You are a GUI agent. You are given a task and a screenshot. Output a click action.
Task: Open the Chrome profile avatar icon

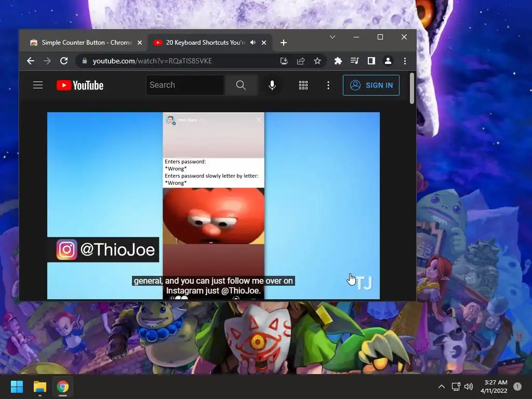(x=388, y=61)
